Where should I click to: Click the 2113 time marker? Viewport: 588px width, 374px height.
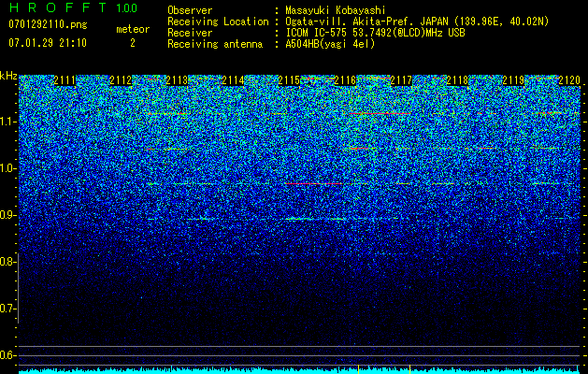pyautogui.click(x=177, y=80)
